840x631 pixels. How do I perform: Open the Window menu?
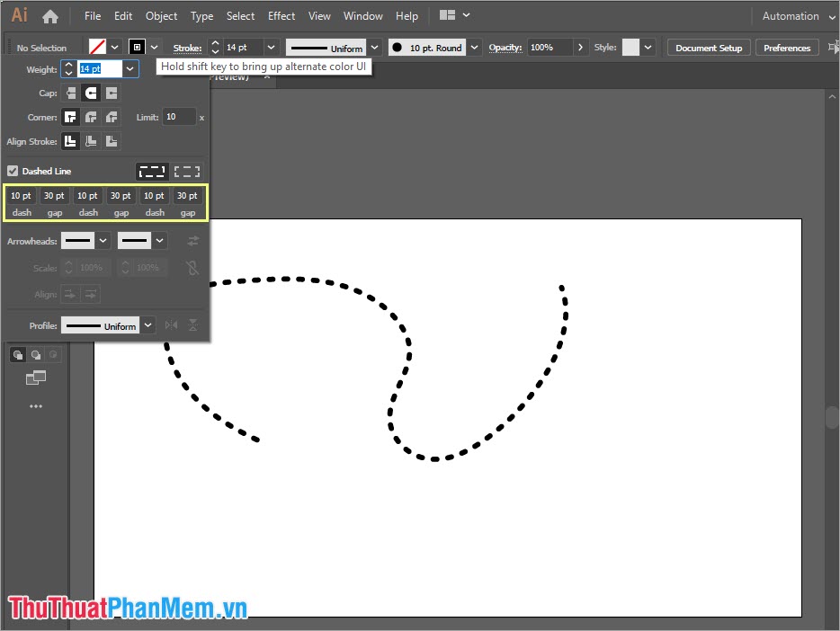(363, 15)
